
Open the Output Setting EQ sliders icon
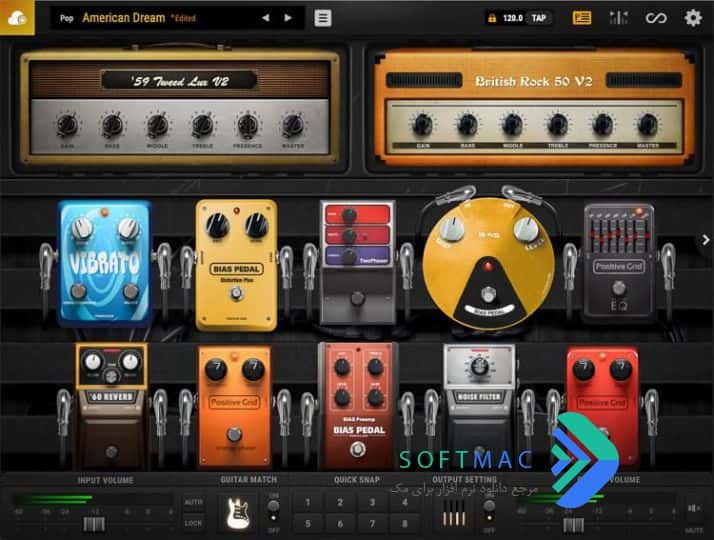454,513
